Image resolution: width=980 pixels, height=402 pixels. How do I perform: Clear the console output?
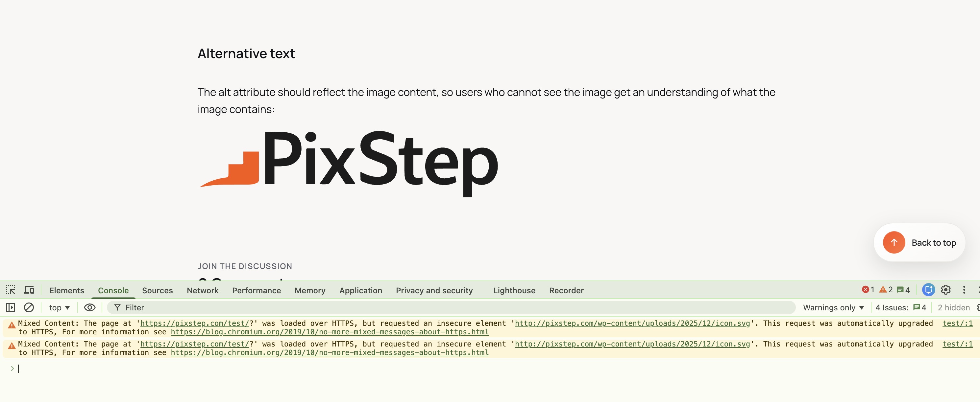click(29, 307)
